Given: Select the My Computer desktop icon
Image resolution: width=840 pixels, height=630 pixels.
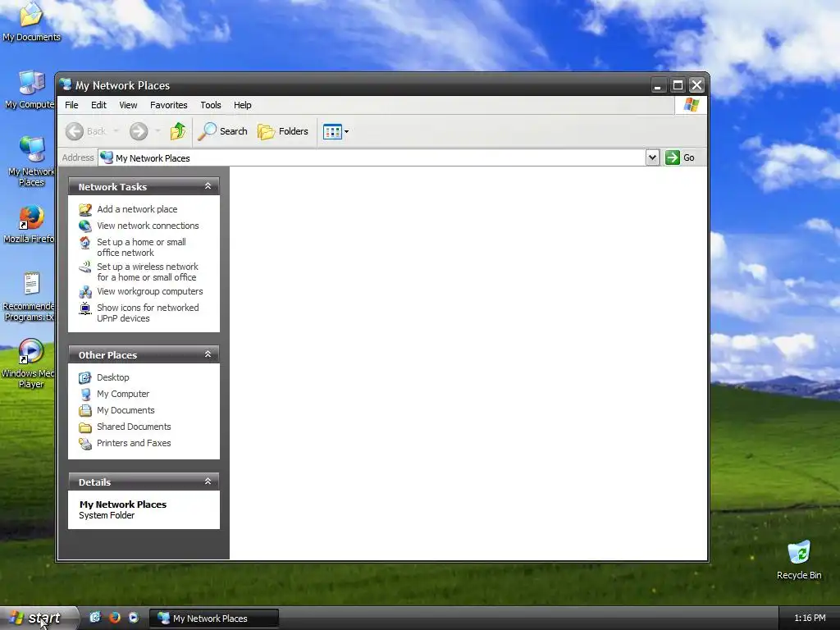Looking at the screenshot, I should pos(30,90).
